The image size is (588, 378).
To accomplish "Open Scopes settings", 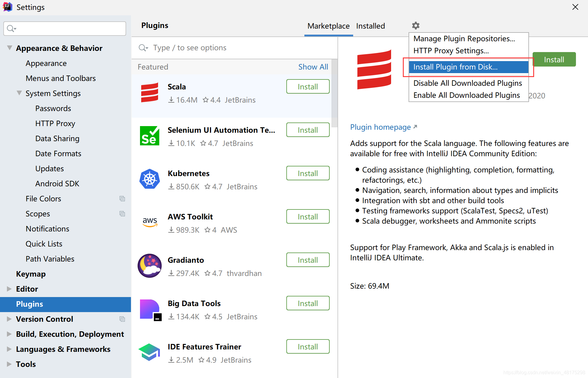I will [38, 214].
